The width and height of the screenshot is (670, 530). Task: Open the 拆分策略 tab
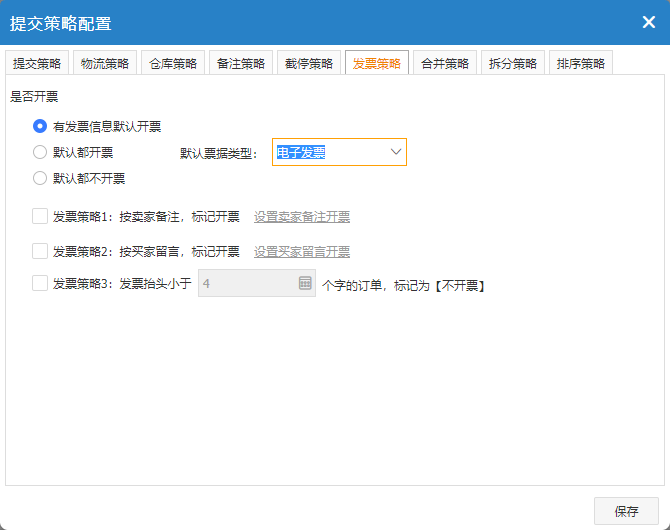pos(512,63)
